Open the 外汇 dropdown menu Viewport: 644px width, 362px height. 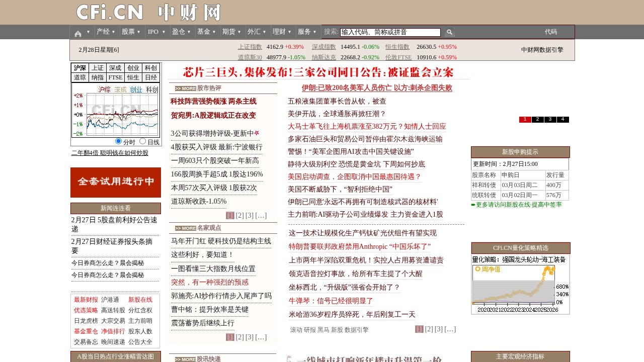tap(254, 32)
